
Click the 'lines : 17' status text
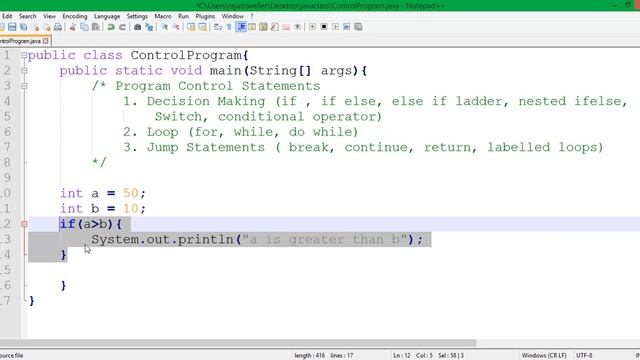click(342, 356)
